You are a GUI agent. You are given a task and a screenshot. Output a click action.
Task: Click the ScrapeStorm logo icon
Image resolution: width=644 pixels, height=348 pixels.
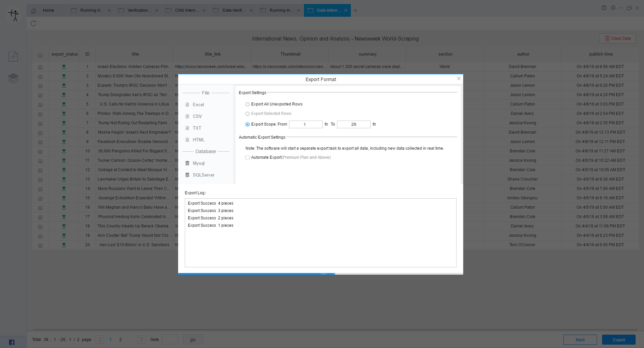[13, 15]
